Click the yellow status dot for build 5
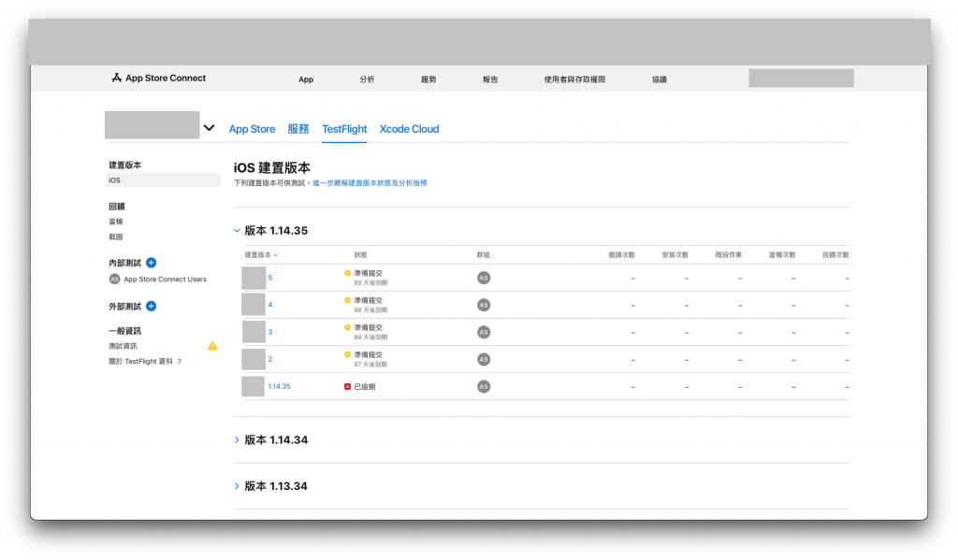Screen dimensions: 958x560 pos(347,273)
